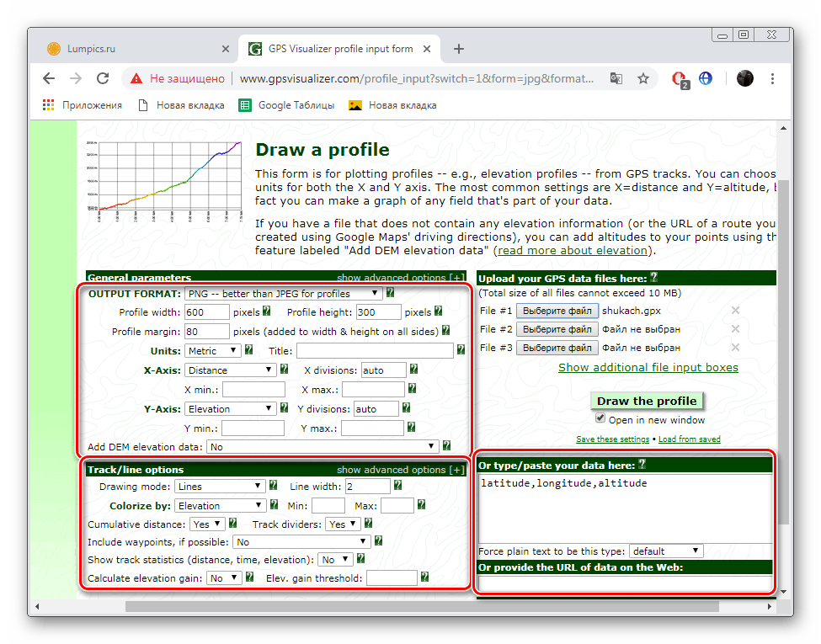Go back with browser back arrow
The height and width of the screenshot is (644, 821).
pyautogui.click(x=49, y=78)
